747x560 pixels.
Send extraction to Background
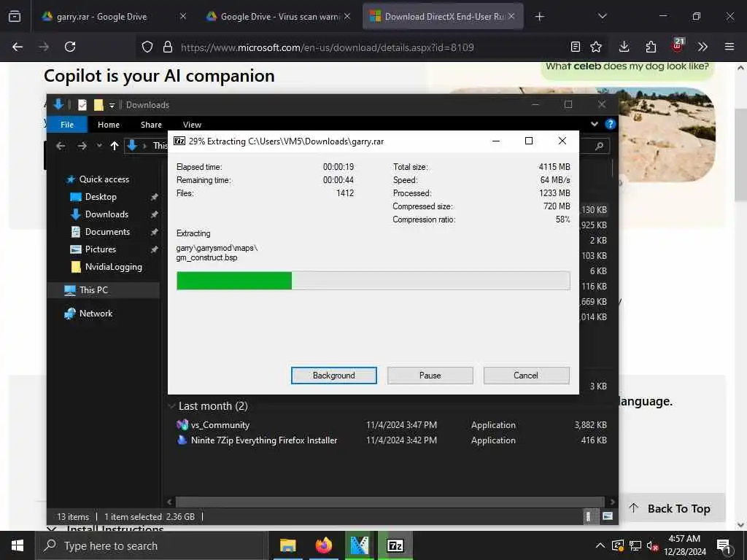tap(333, 376)
